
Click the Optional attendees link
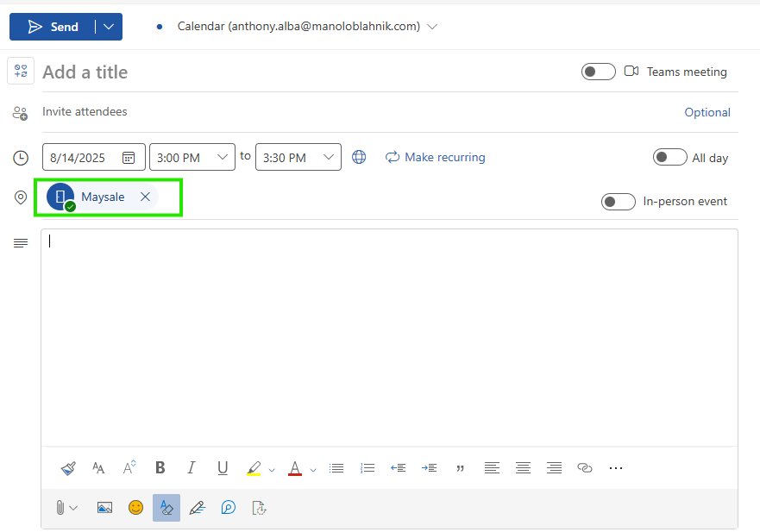pos(707,112)
